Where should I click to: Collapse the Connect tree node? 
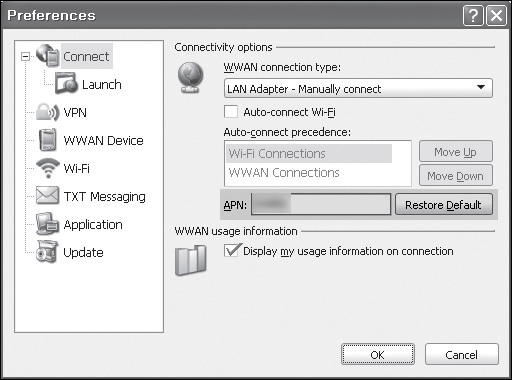pyautogui.click(x=25, y=56)
